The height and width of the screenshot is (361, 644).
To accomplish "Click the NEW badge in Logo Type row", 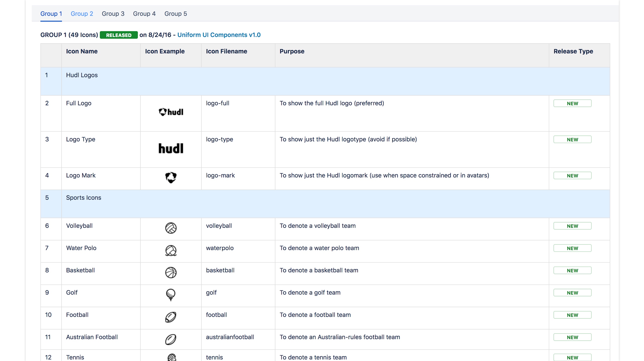I will [572, 139].
